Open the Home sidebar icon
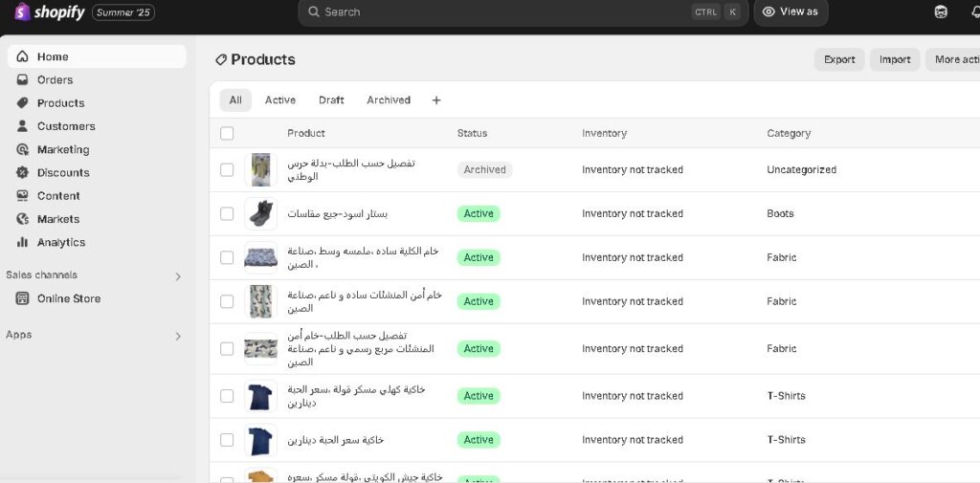The height and width of the screenshot is (483, 980). (23, 56)
